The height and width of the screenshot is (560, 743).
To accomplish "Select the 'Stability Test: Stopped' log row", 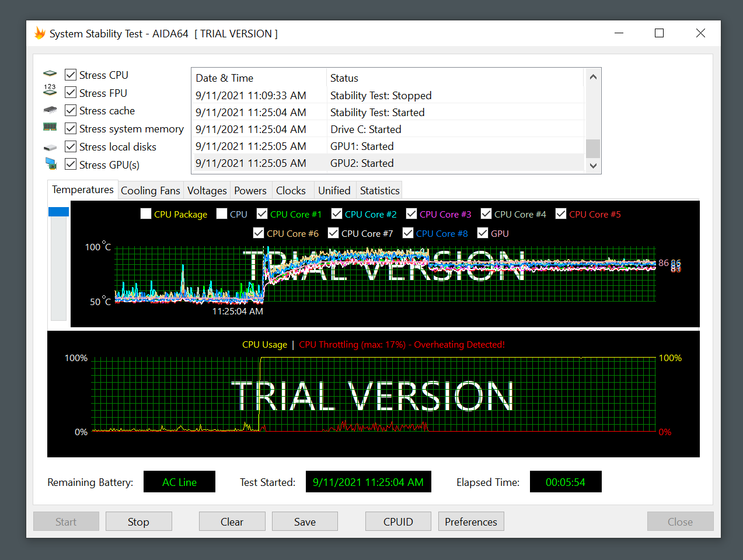I will pos(388,95).
